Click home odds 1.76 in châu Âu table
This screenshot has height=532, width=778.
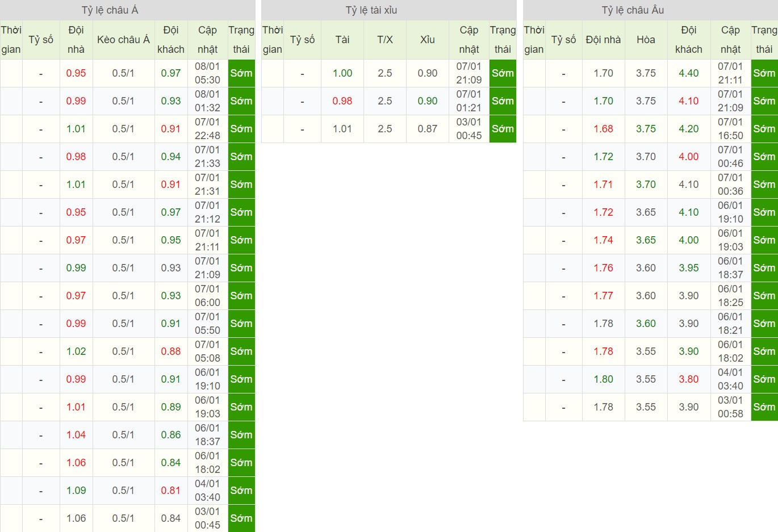[603, 268]
